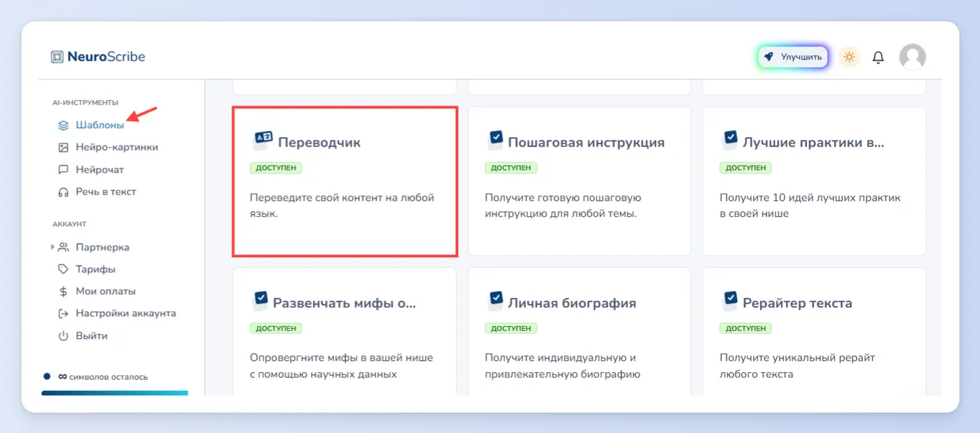Open the user avatar profile menu
Image resolution: width=980 pixels, height=433 pixels.
click(912, 57)
